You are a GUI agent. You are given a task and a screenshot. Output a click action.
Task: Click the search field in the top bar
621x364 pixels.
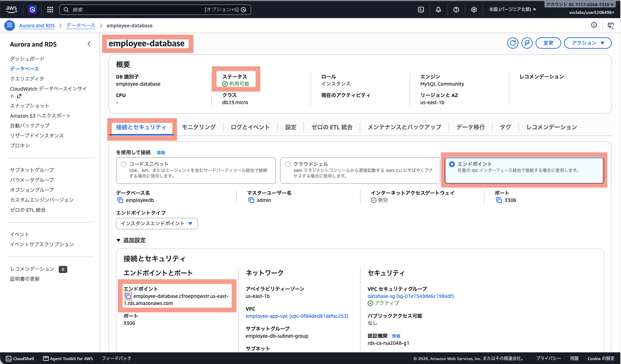click(155, 10)
